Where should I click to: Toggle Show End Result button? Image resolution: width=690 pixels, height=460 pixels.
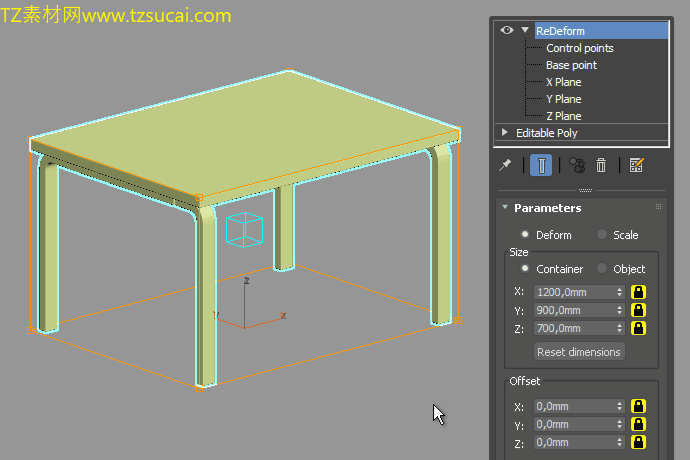pos(541,166)
